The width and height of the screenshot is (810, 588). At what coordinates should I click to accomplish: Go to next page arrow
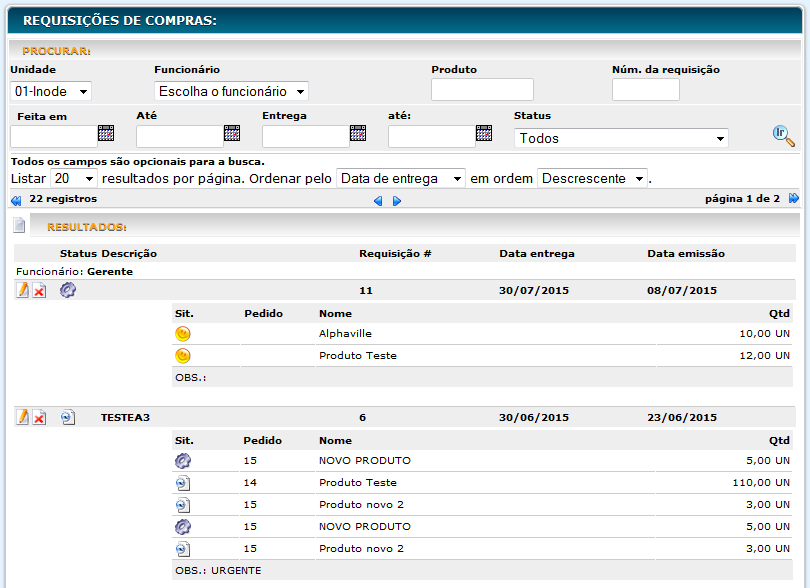point(397,201)
